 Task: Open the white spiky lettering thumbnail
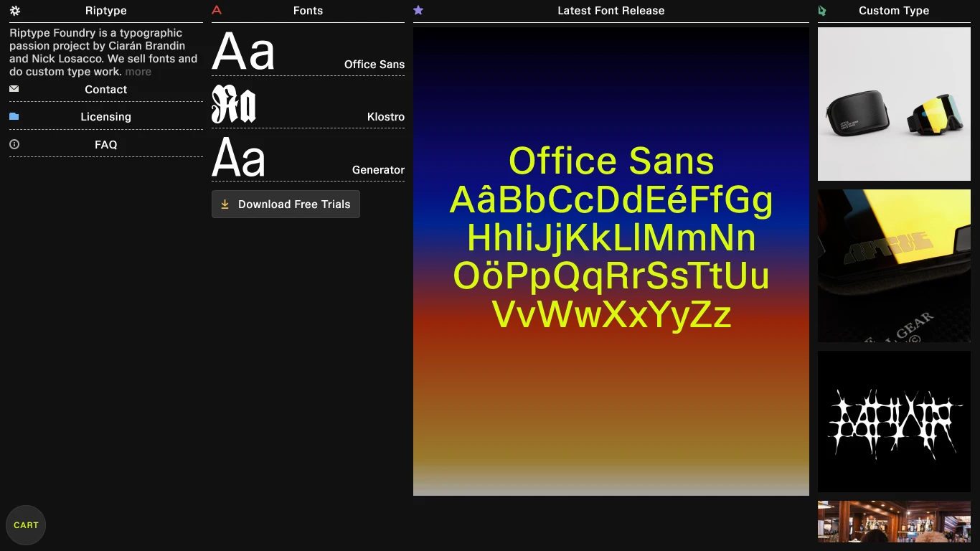coord(894,421)
